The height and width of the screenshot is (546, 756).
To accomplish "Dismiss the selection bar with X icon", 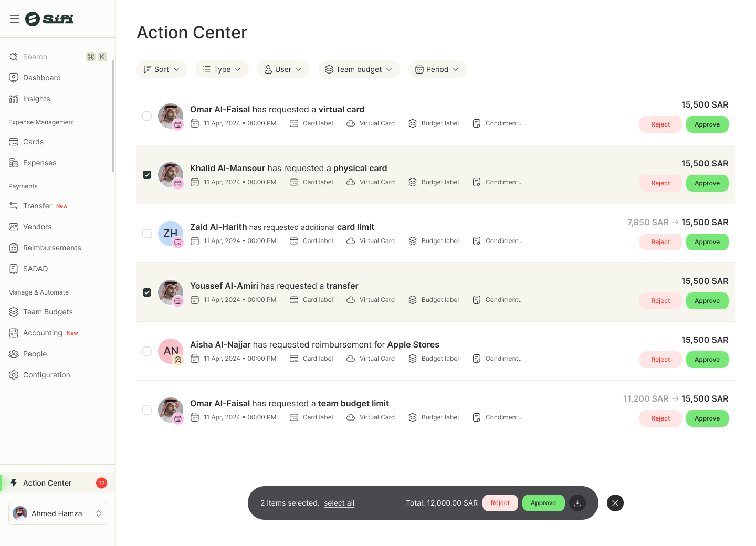I will click(615, 503).
